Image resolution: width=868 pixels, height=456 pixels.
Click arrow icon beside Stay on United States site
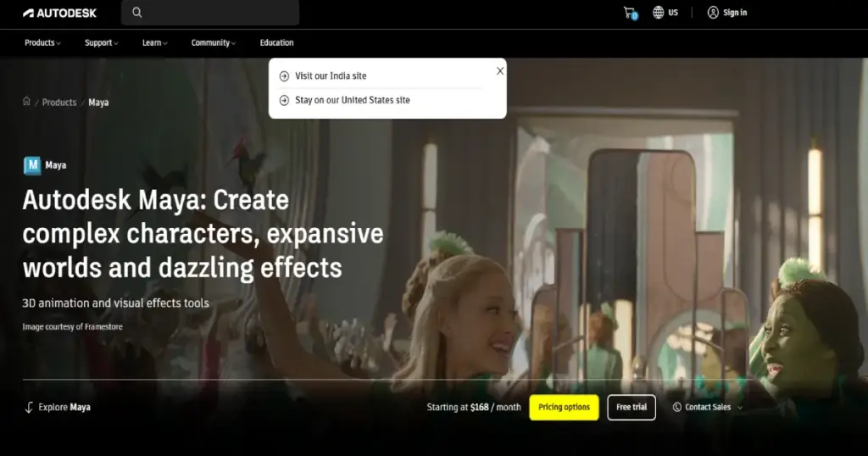click(x=284, y=100)
